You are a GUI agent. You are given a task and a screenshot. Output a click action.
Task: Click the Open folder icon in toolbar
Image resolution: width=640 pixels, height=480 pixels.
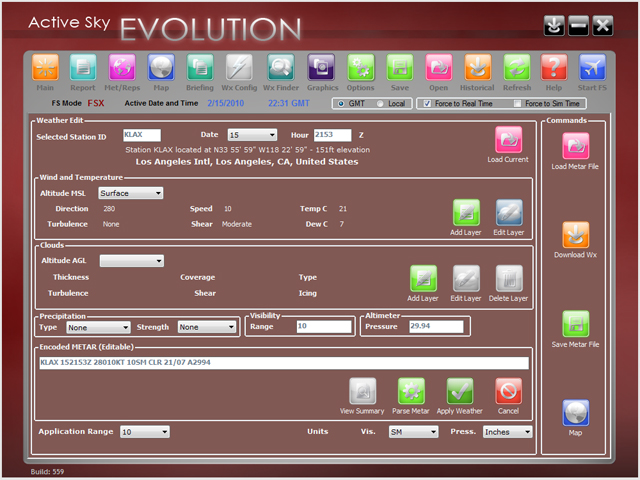coord(439,67)
